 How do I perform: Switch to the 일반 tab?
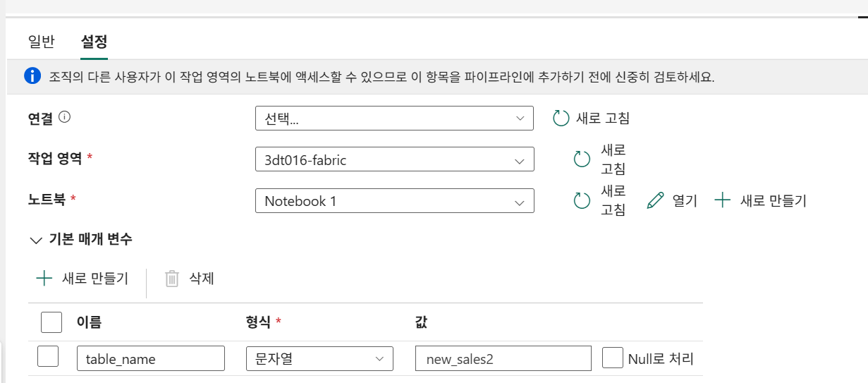coord(41,42)
